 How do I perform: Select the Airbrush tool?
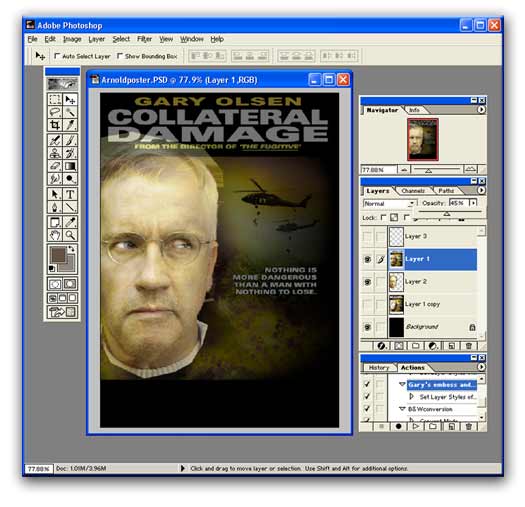coord(55,140)
